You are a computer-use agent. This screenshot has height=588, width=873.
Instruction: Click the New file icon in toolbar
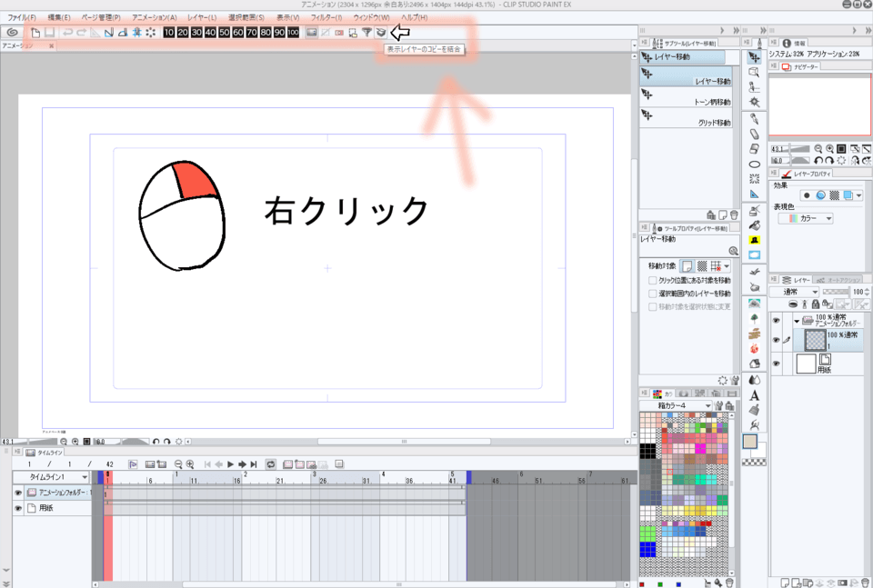pos(35,33)
